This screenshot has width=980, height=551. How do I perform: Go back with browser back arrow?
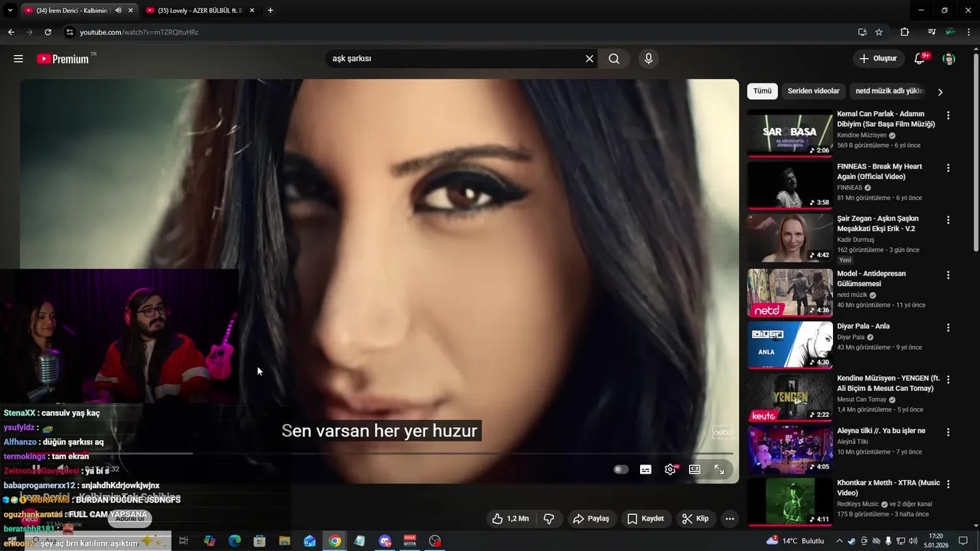click(11, 32)
